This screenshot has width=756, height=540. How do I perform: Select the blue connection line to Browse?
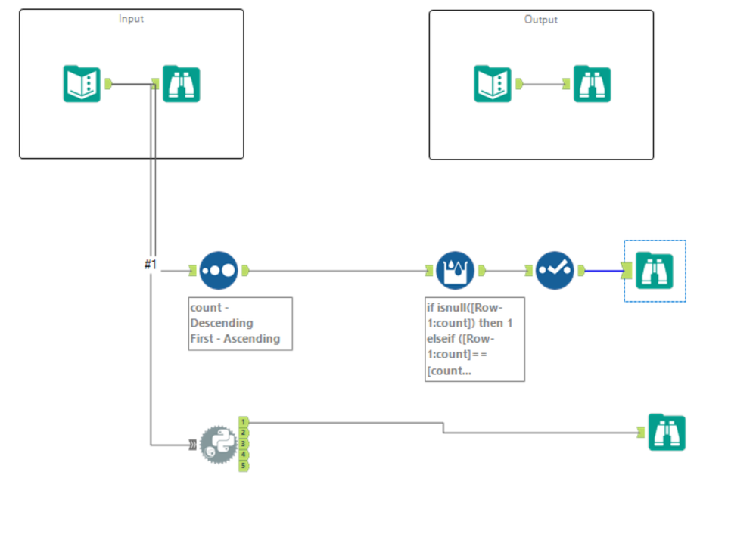coord(604,271)
